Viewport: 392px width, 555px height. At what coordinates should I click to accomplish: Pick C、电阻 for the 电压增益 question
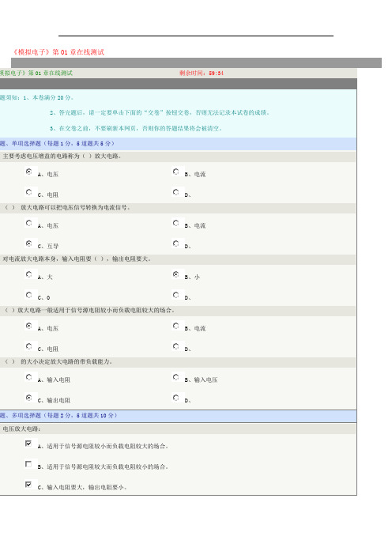click(29, 192)
